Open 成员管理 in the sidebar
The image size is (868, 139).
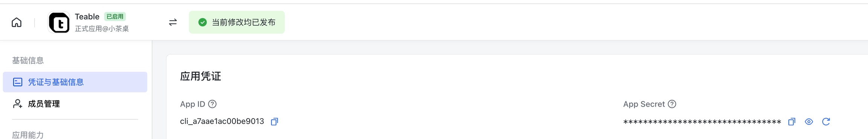tap(75, 104)
